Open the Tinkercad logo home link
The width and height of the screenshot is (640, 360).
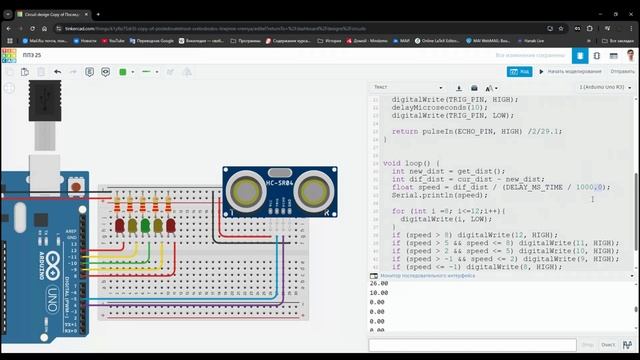(9, 56)
